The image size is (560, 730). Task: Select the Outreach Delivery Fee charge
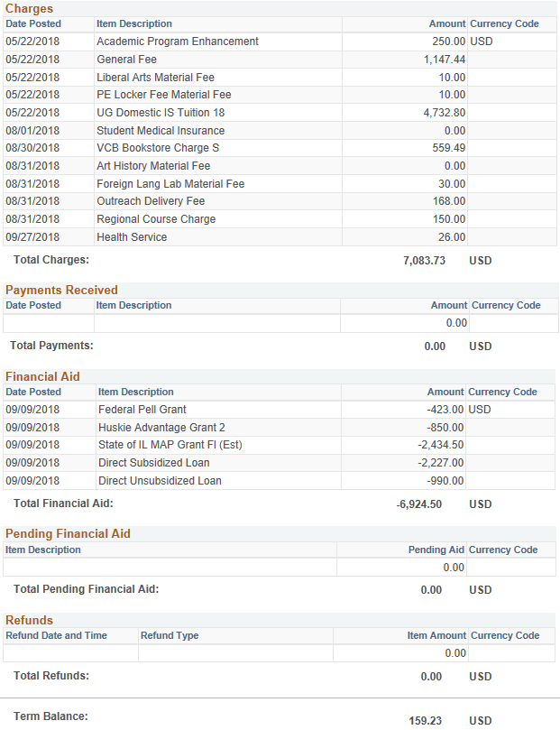151,201
